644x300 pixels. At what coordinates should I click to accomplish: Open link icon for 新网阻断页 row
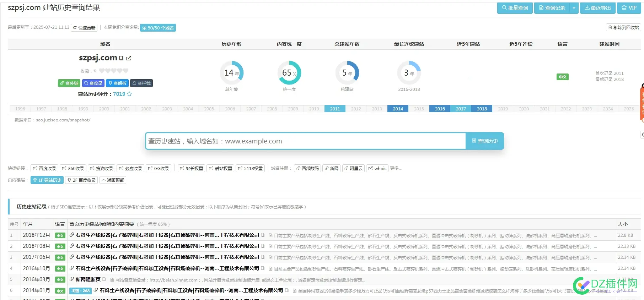click(72, 279)
